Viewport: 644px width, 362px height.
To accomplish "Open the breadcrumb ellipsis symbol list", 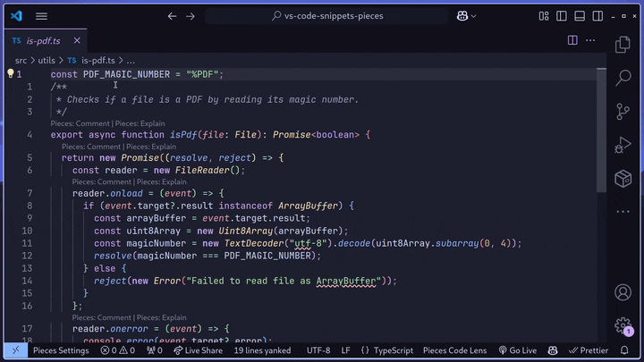I will pos(131,61).
